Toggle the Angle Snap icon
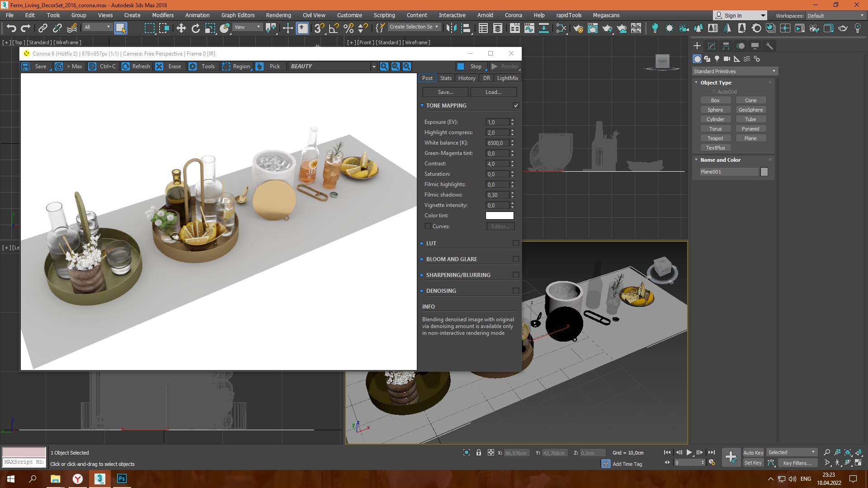This screenshot has width=868, height=488. pyautogui.click(x=334, y=28)
